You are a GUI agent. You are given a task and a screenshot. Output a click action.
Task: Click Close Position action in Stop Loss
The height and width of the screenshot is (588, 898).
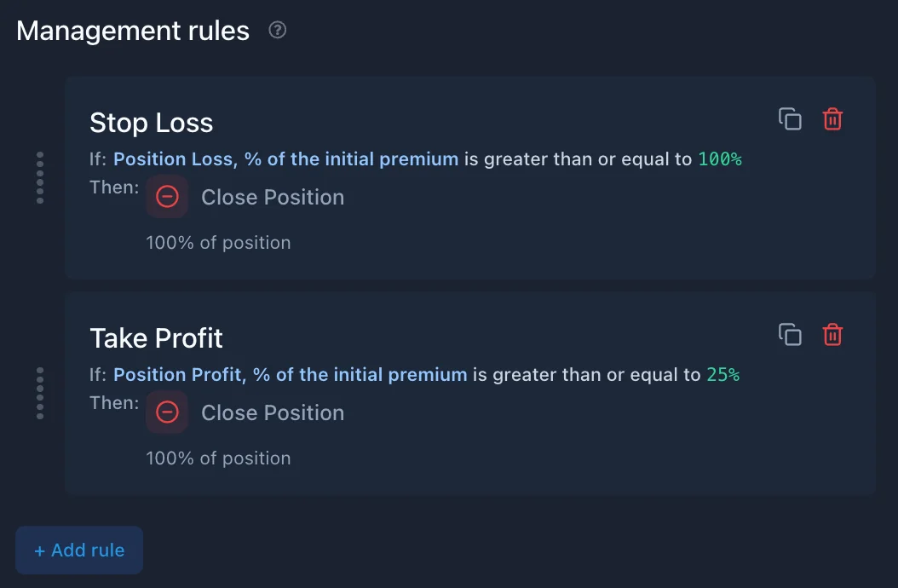273,197
